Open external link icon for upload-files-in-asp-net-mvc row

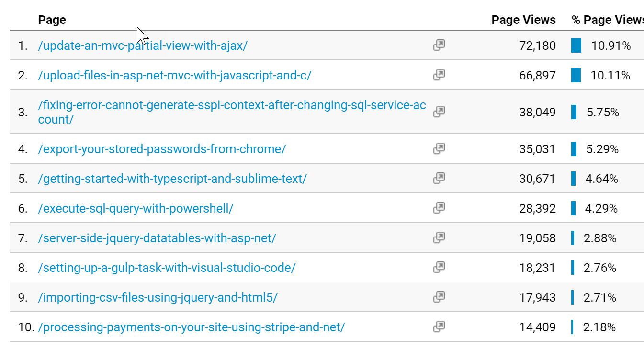[439, 75]
